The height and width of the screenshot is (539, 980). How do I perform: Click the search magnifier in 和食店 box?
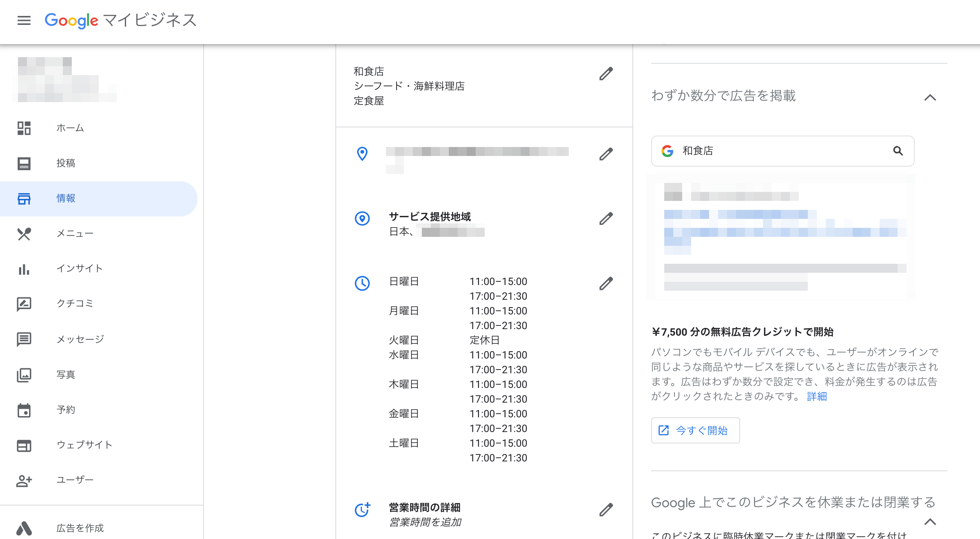point(898,151)
